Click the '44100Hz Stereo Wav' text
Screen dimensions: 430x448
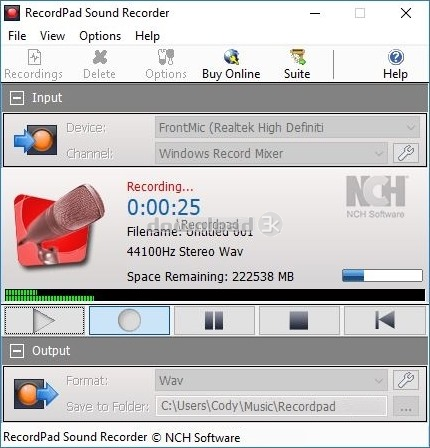coord(185,251)
